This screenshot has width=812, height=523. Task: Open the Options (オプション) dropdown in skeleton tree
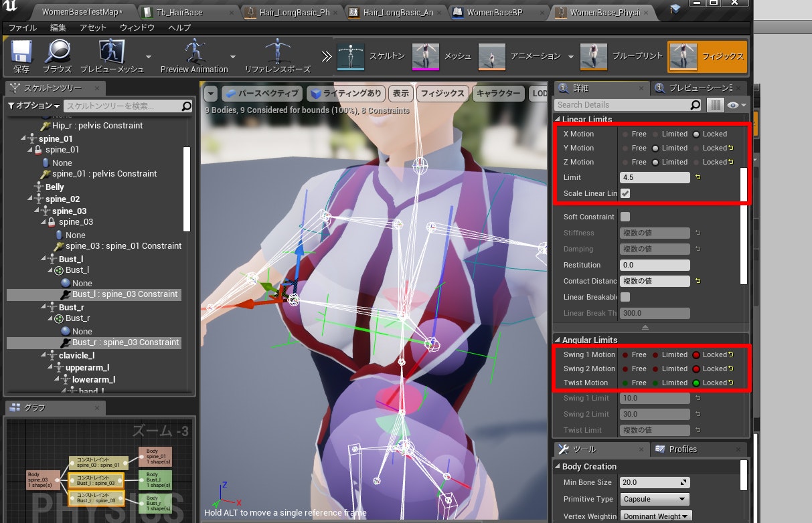coord(33,106)
